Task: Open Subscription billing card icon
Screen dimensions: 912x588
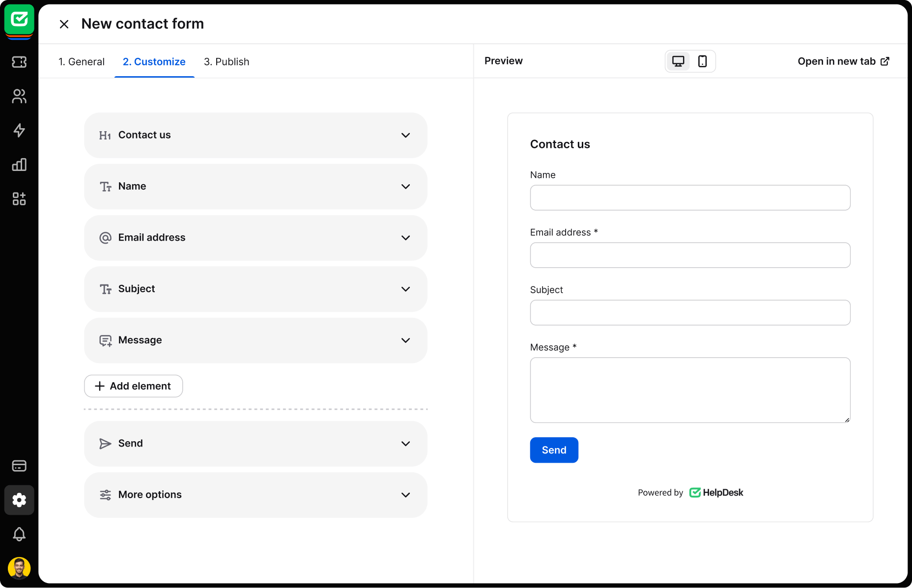Action: [19, 466]
